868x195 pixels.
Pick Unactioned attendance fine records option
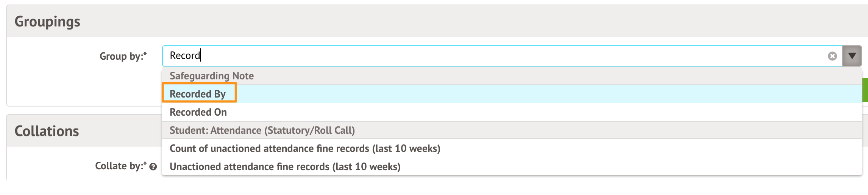click(285, 167)
